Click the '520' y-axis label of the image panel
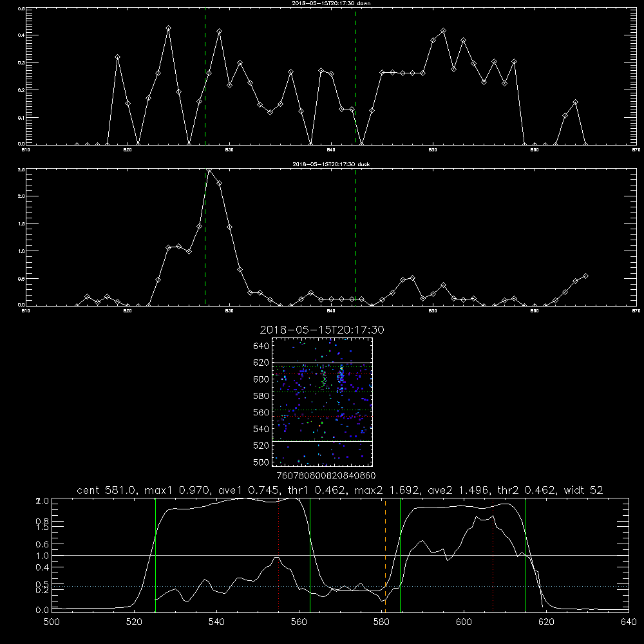Image resolution: width=644 pixels, height=644 pixels. (x=261, y=446)
